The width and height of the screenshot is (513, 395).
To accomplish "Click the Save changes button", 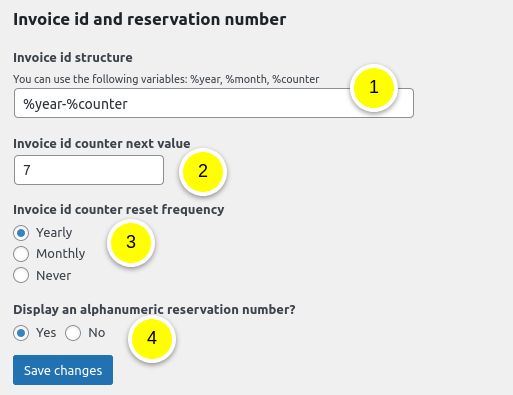I will click(x=63, y=370).
